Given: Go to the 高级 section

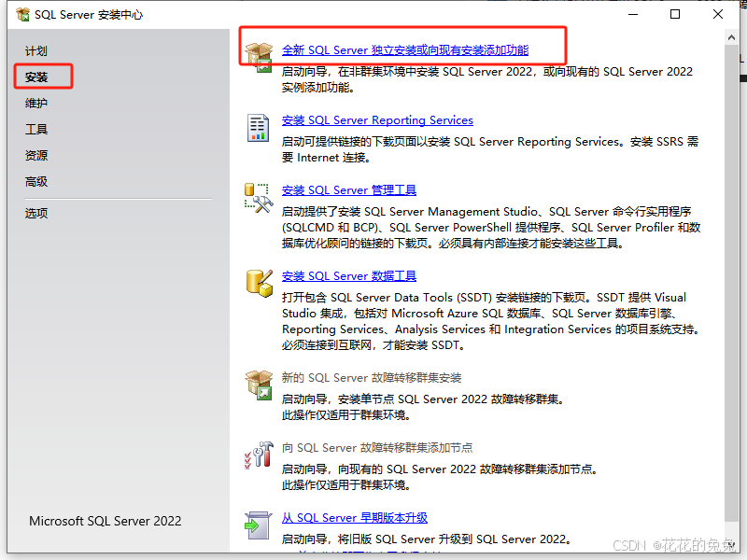Looking at the screenshot, I should (36, 181).
